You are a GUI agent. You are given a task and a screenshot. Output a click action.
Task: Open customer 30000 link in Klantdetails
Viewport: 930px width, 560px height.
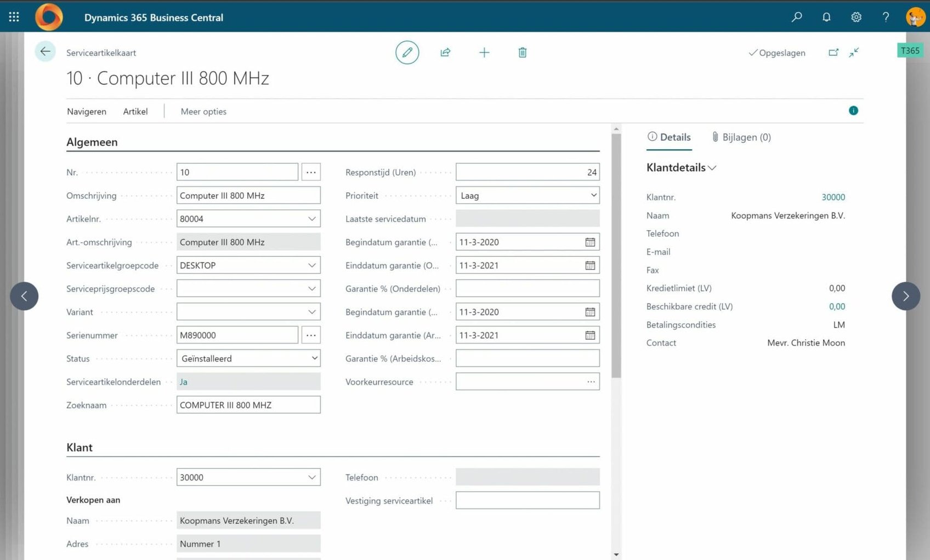pos(833,197)
